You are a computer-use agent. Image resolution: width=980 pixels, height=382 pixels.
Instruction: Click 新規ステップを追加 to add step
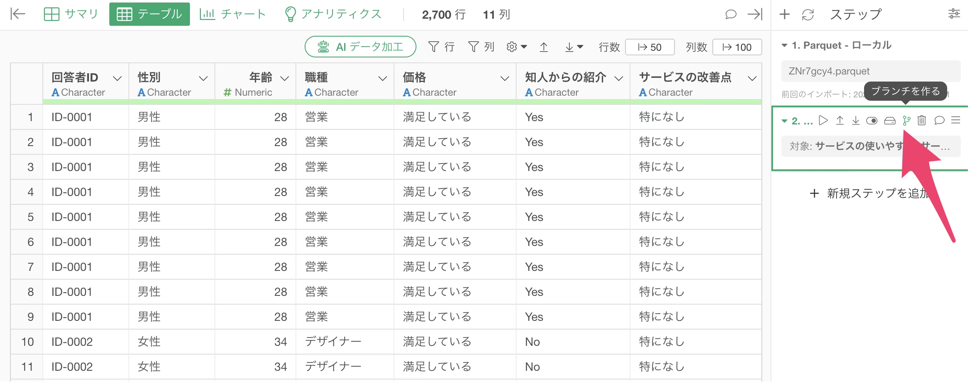tap(869, 193)
